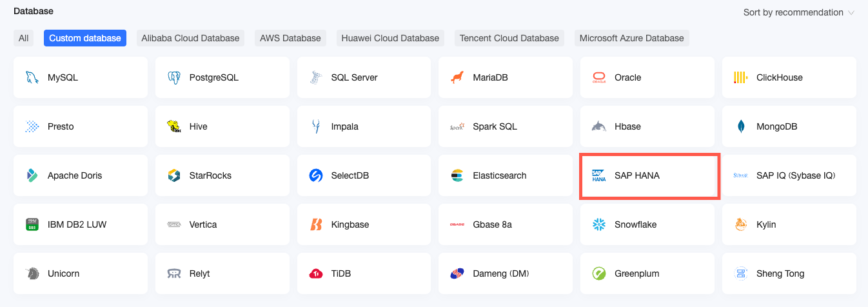Click the Gbase 8a label text

click(x=492, y=224)
